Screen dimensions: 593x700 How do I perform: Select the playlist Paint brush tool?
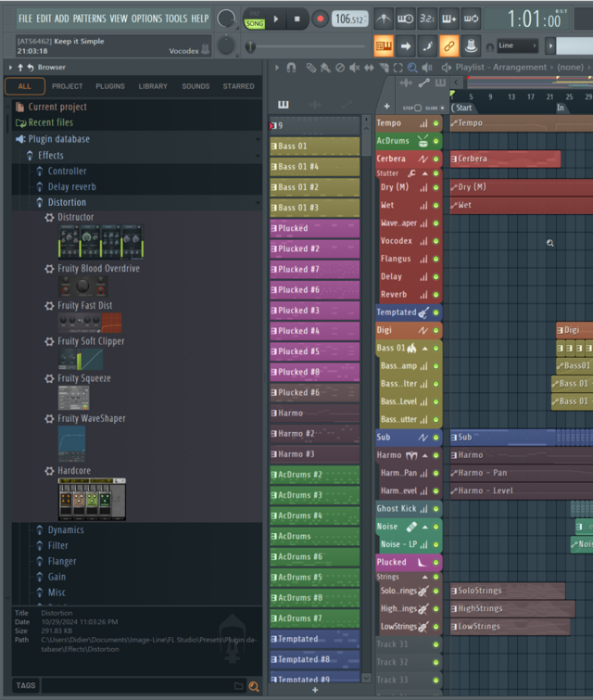pos(325,68)
